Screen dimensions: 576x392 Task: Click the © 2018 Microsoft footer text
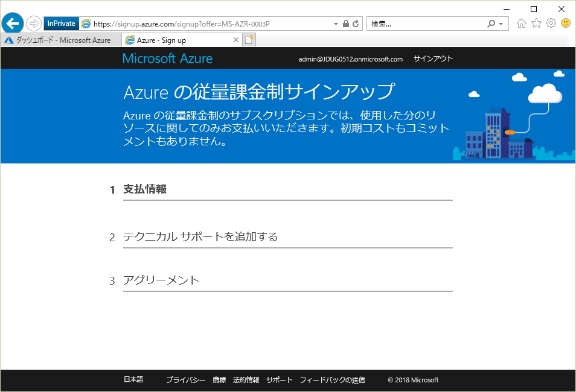[x=413, y=381]
